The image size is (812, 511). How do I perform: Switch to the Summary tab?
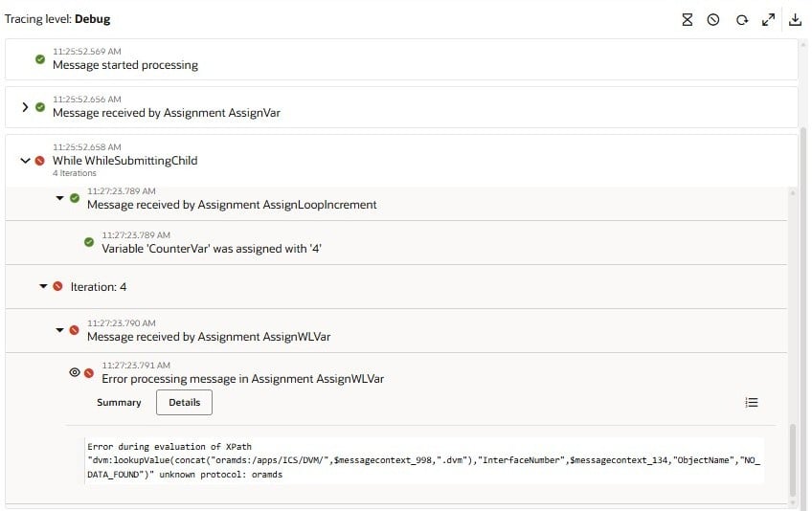119,403
